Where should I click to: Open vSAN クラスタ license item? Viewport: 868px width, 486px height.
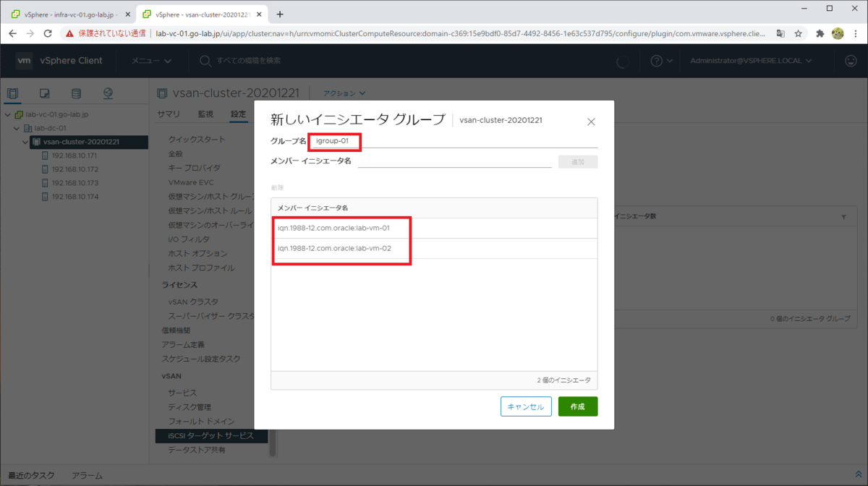(193, 302)
